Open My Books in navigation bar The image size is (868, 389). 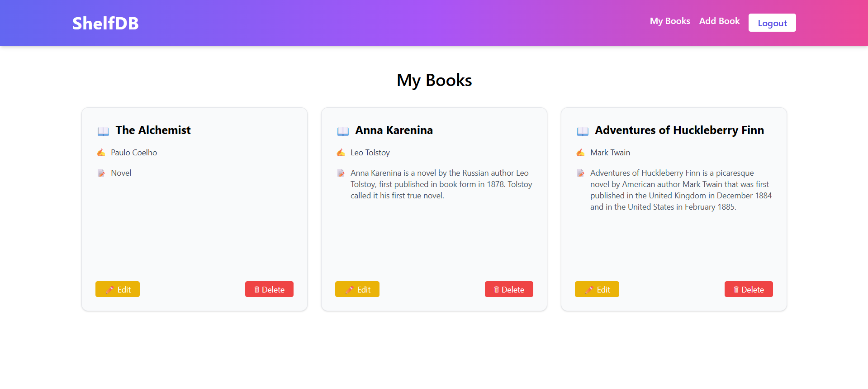tap(669, 21)
